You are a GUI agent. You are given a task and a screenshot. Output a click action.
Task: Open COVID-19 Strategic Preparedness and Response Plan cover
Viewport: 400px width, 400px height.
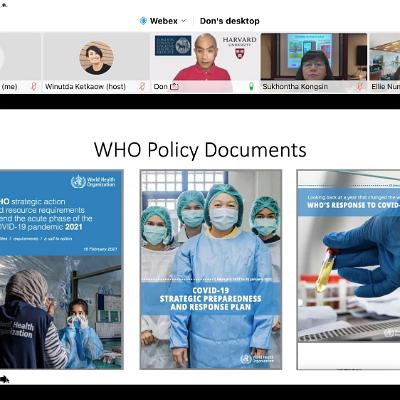211,269
